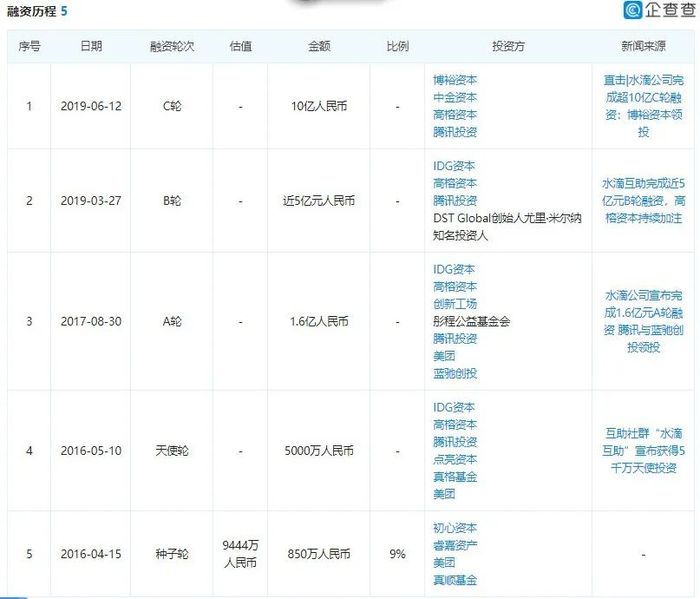Viewport: 700px width, 599px height.
Task: Select the B轮 round cell
Action: coord(172,201)
